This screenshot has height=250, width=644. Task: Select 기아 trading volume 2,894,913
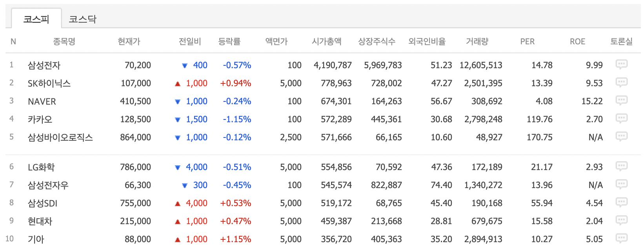pos(483,239)
